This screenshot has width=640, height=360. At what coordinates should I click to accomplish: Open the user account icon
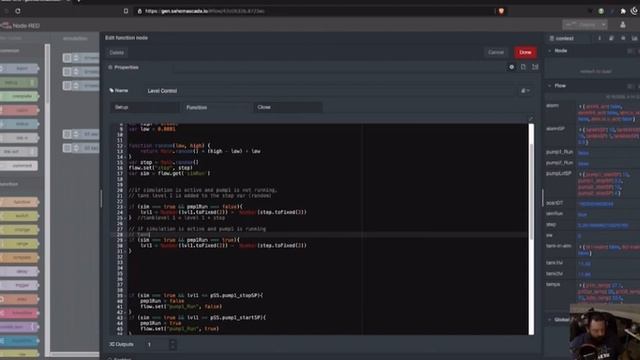tap(623, 25)
